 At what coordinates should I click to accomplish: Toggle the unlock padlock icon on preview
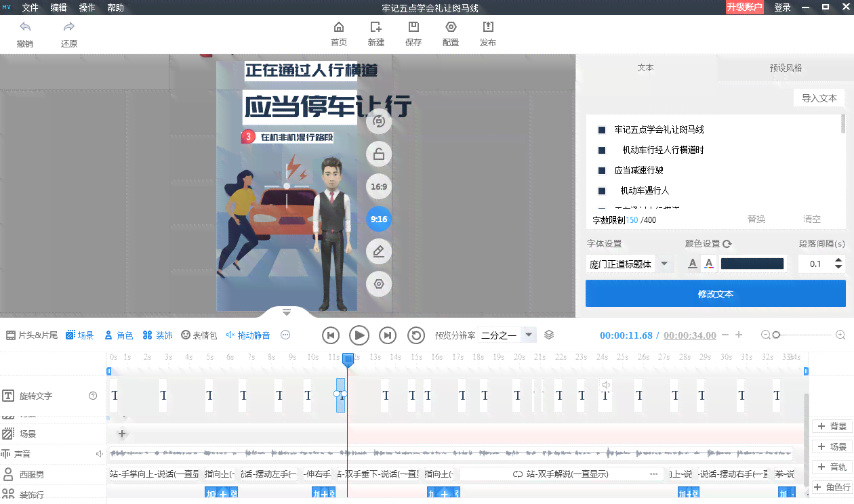(x=379, y=154)
